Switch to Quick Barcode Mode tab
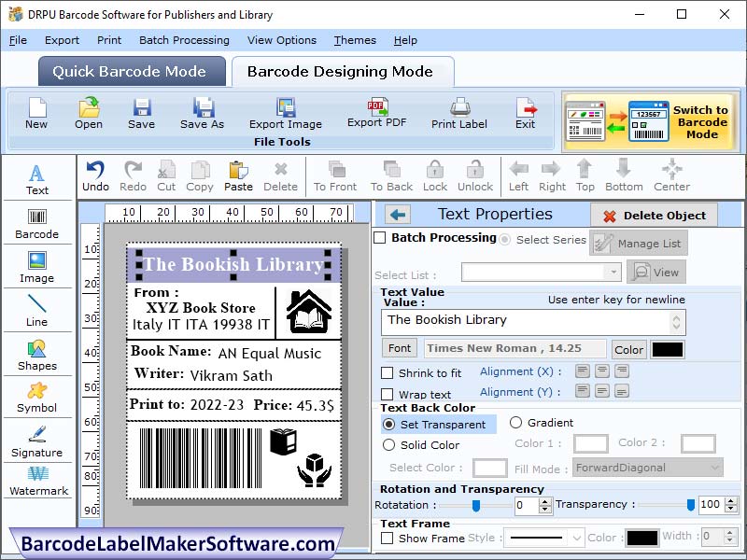The image size is (747, 560). pos(131,71)
